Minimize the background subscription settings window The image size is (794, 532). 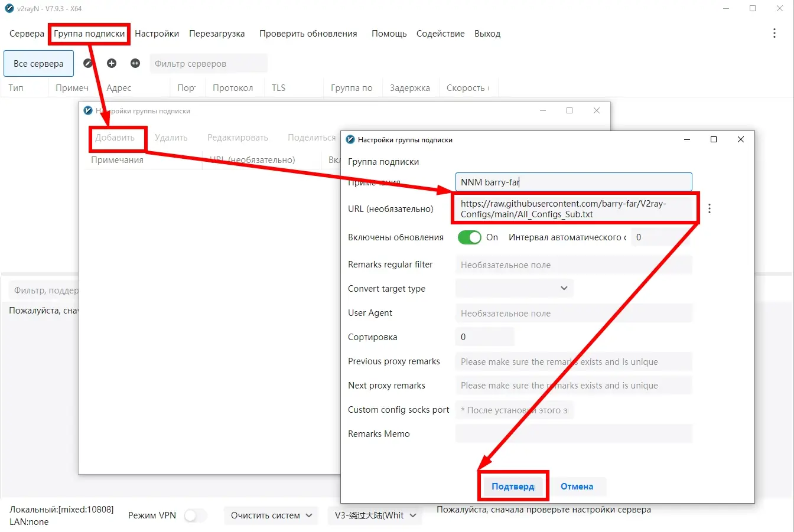(x=543, y=110)
